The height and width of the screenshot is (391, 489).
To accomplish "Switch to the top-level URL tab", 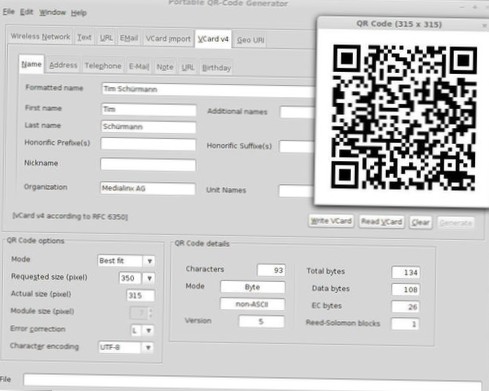I will 106,38.
